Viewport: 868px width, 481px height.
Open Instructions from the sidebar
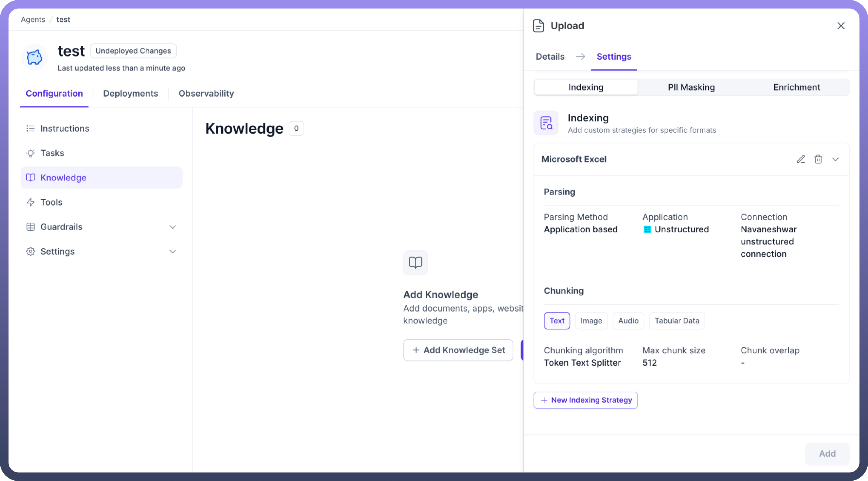pyautogui.click(x=65, y=128)
